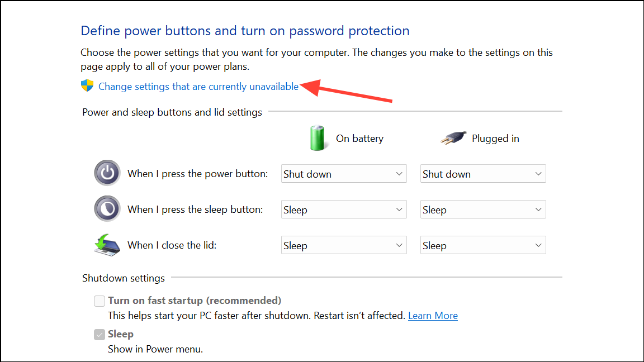644x362 pixels.
Task: Click the sleep button moon icon
Action: click(x=107, y=208)
